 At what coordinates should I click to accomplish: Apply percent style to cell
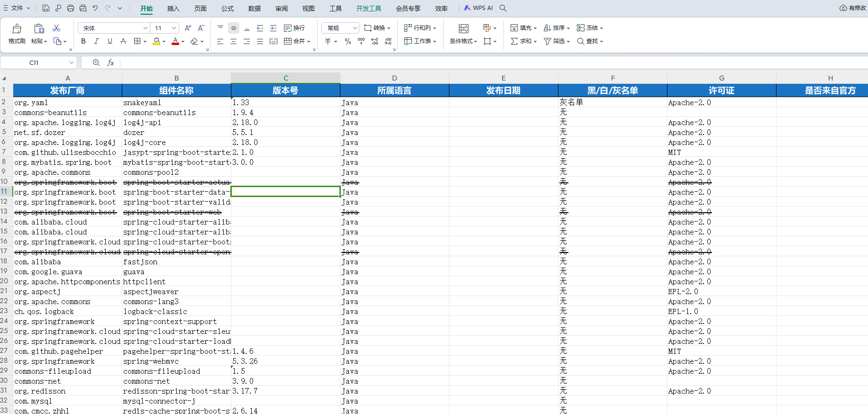coord(348,41)
